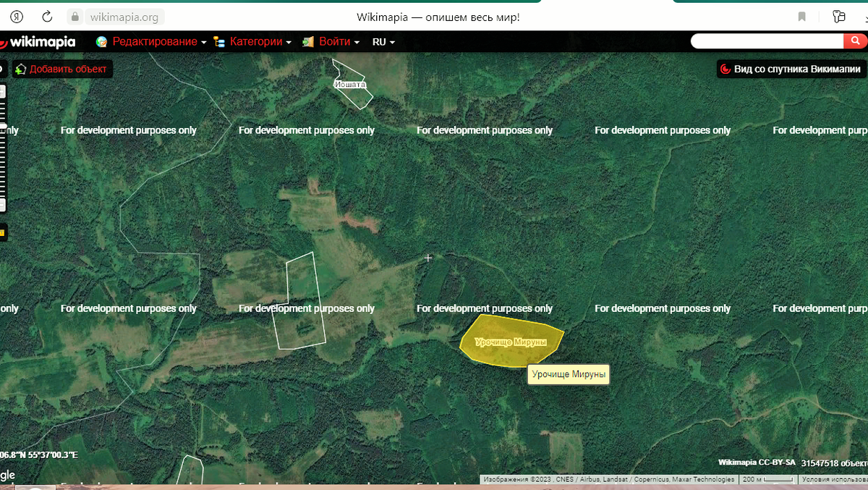Select the yellow Урочище Мируны polygon
The height and width of the screenshot is (490, 868).
click(x=510, y=342)
